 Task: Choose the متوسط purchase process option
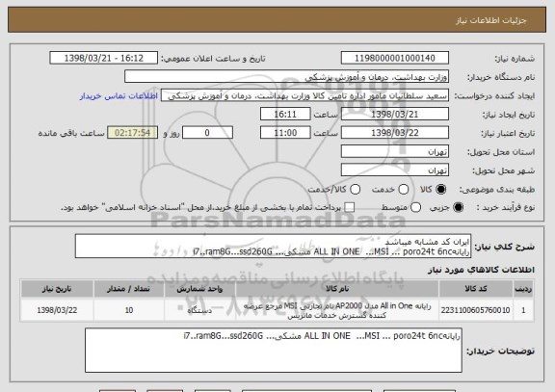(x=415, y=207)
